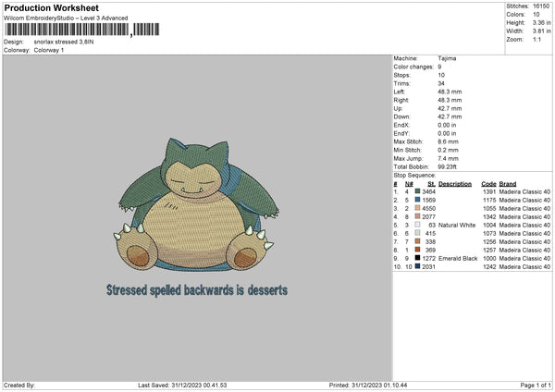555x392 pixels.
Task: Click stitch count 3464 in stop 1
Action: pos(428,191)
